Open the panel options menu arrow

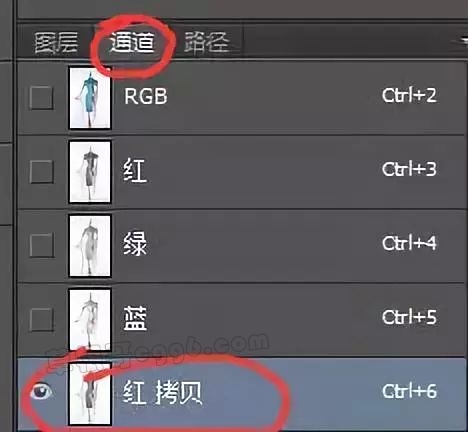(463, 41)
